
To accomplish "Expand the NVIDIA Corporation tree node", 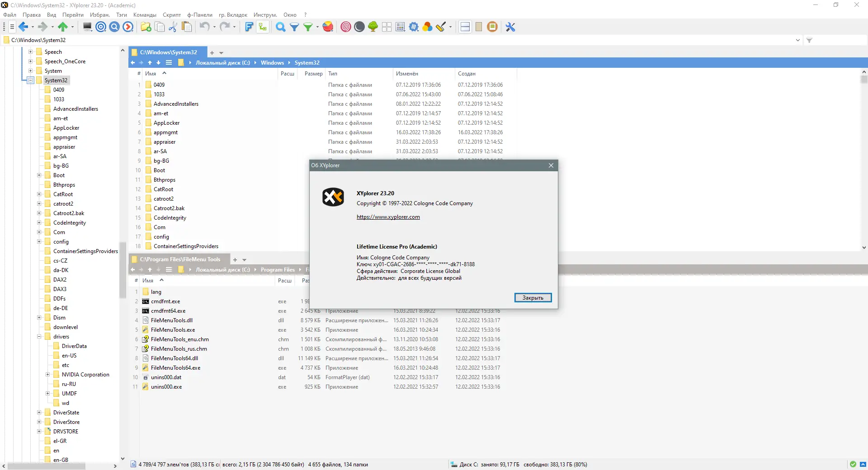I will coord(47,375).
